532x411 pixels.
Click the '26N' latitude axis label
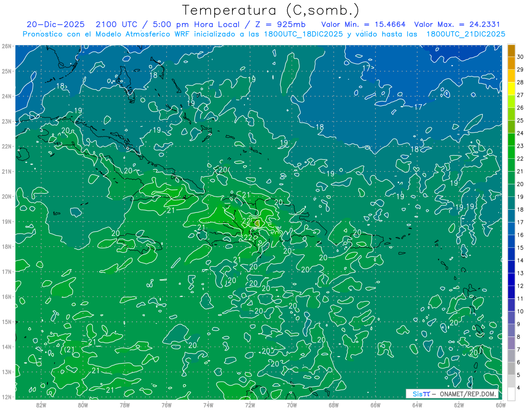[6, 46]
